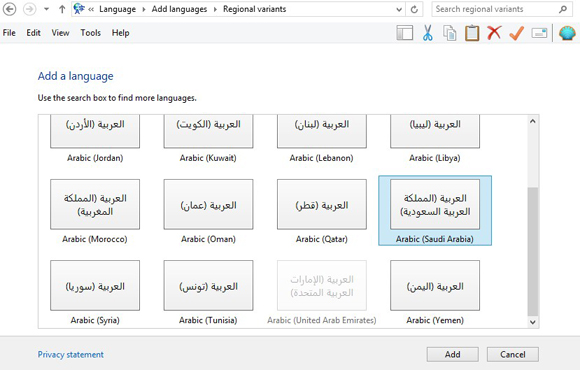Click the orange checkmark icon
Image resolution: width=580 pixels, height=370 pixels.
click(516, 33)
